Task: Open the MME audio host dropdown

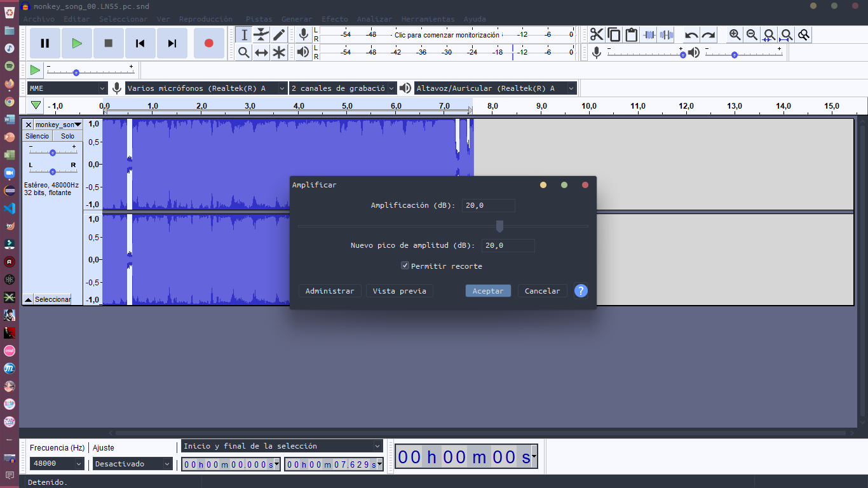Action: 67,88
